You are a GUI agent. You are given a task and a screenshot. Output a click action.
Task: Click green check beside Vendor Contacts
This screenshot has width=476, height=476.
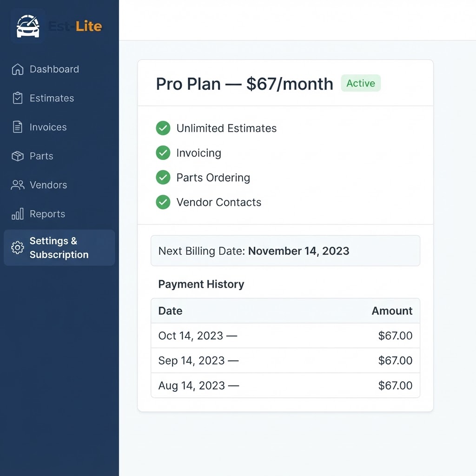pos(163,202)
